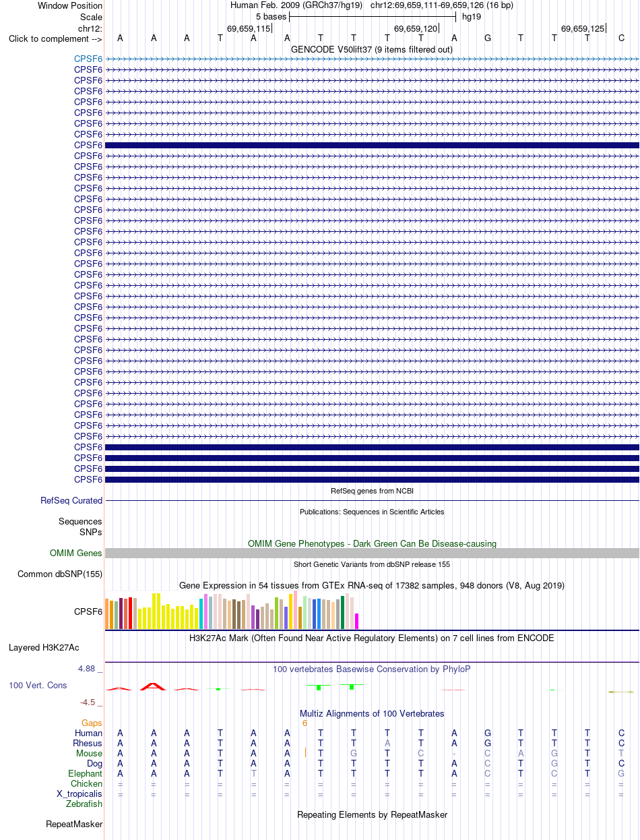Screen dimensions: 640x840
Task: Click the orange Gaps label
Action: [92, 723]
